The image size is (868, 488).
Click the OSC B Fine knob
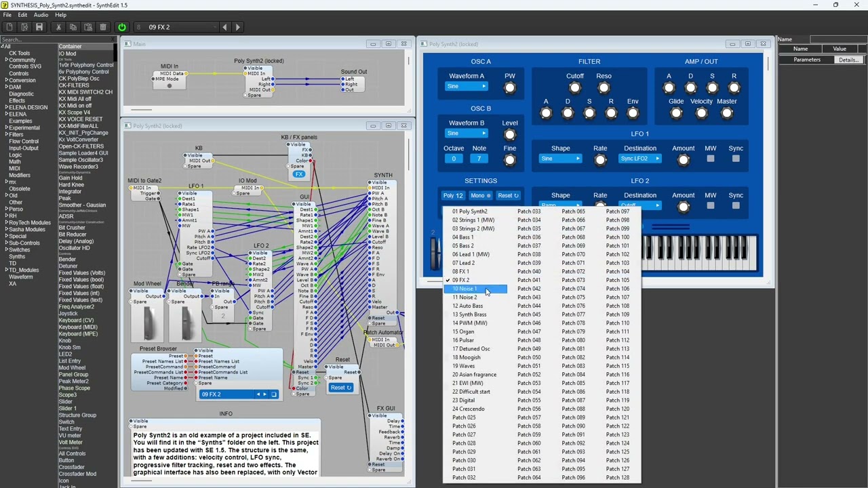510,160
